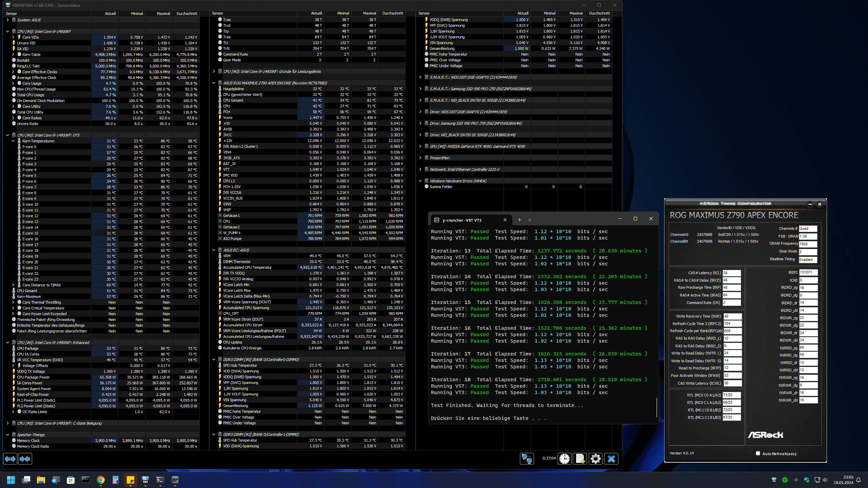
Task: Start logging with the document plus icon
Action: coord(580,459)
